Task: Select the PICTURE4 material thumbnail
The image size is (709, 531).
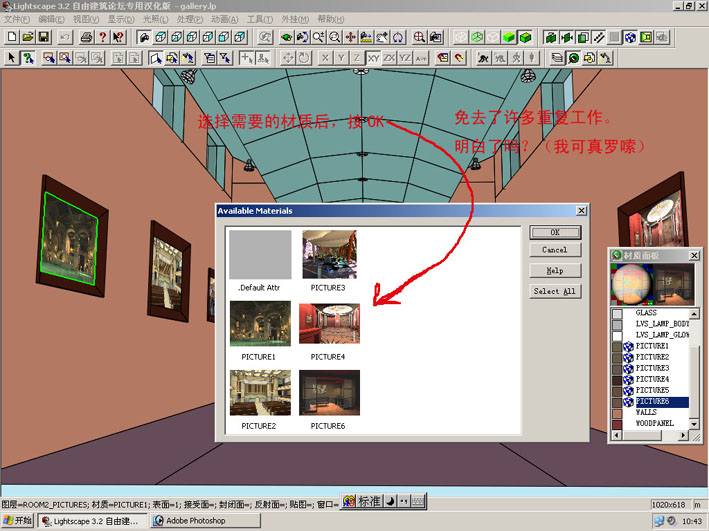Action: coord(329,323)
